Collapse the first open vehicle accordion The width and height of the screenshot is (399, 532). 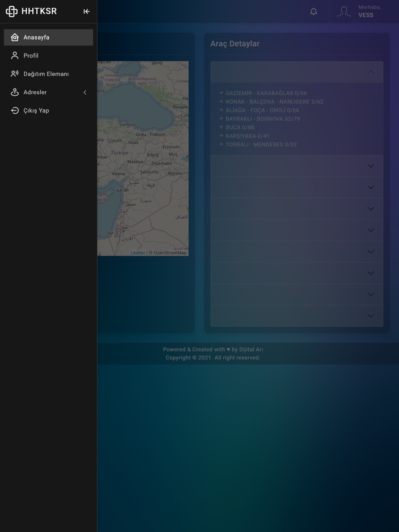[x=371, y=72]
